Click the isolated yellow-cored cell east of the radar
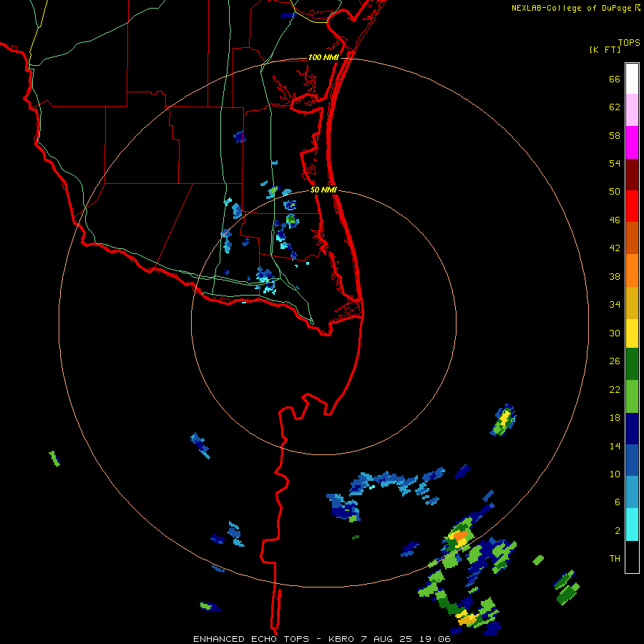The image size is (644, 644). (503, 420)
